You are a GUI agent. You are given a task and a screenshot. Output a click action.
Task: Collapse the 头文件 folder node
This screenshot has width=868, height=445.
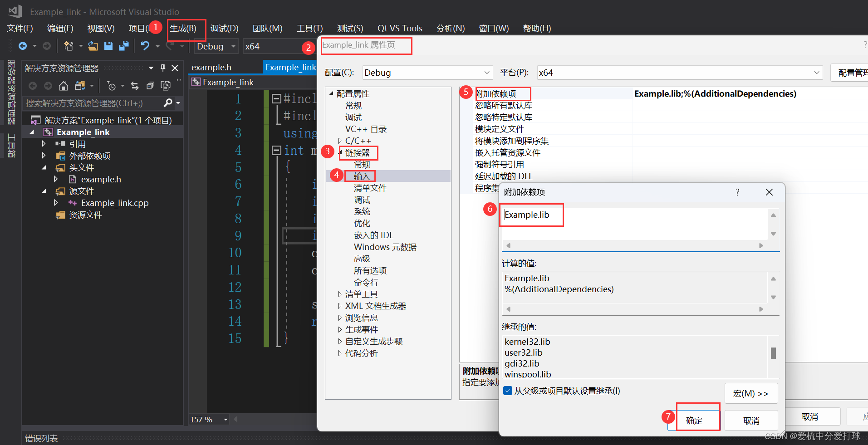(x=44, y=167)
